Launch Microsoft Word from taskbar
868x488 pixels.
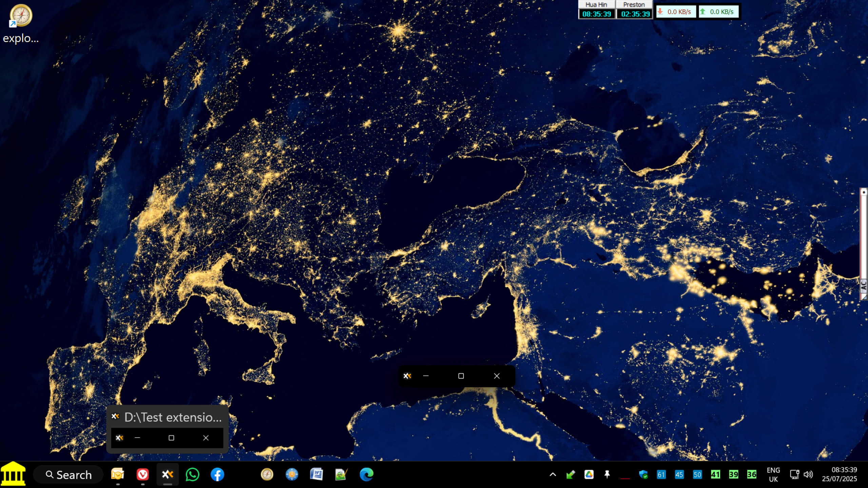(x=316, y=474)
